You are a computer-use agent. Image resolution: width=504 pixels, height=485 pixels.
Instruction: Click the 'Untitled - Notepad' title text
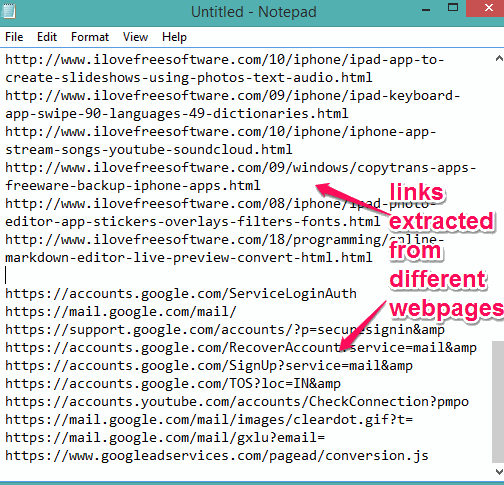(x=254, y=12)
